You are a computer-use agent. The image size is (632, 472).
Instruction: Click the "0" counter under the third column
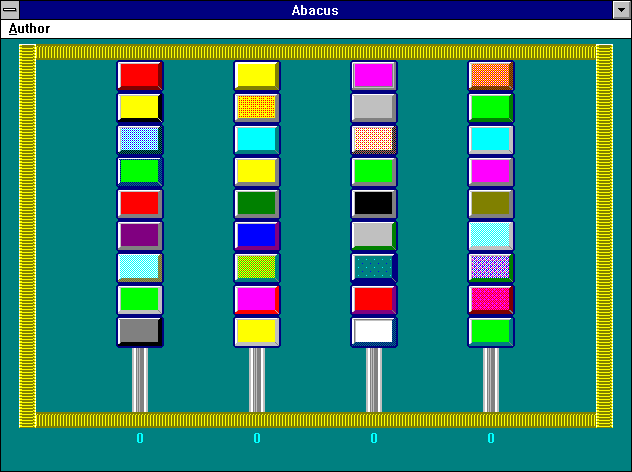click(x=374, y=438)
